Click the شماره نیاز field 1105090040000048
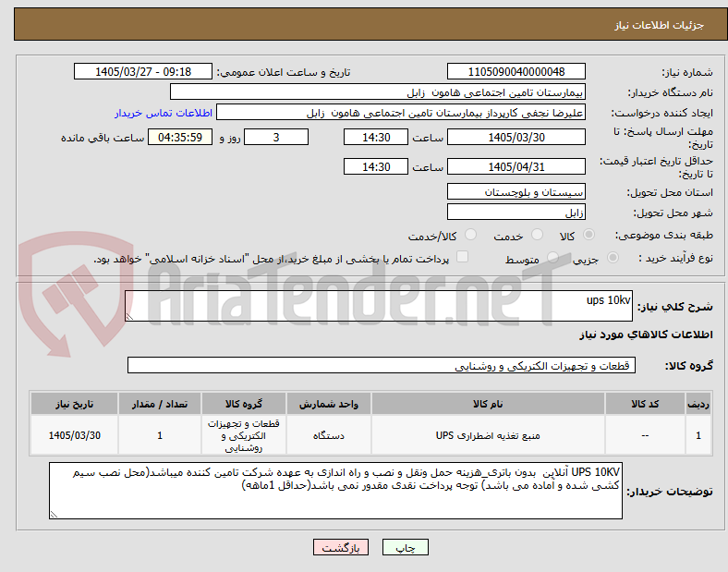The image size is (728, 572). coord(516,71)
